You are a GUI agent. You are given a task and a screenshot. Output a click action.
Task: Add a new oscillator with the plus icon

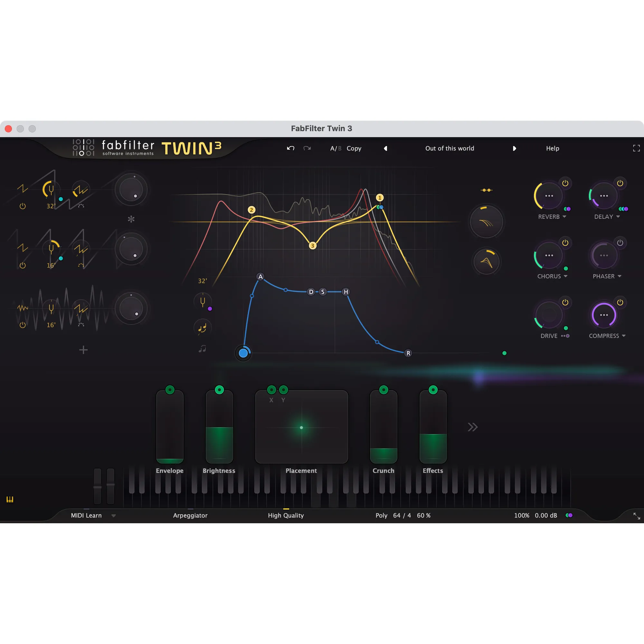(x=83, y=350)
